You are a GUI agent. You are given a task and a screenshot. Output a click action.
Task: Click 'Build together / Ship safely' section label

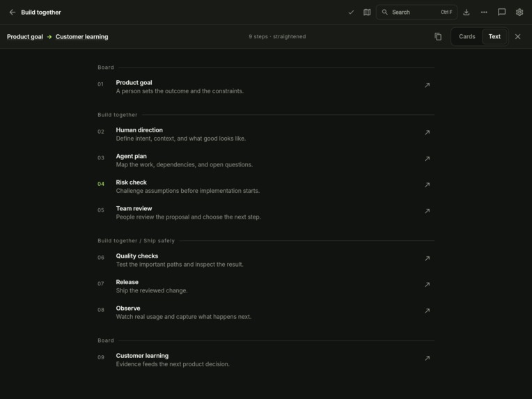[x=136, y=240]
